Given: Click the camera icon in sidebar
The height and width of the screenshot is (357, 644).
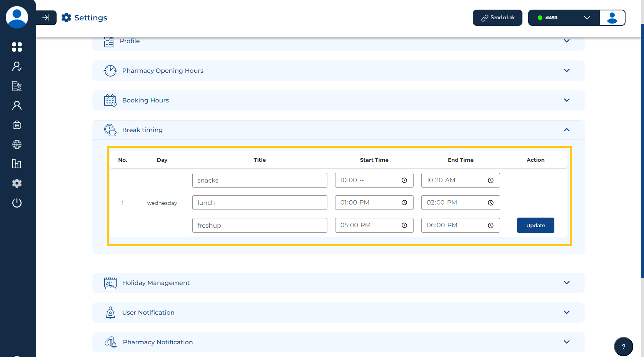Looking at the screenshot, I should pos(17,125).
